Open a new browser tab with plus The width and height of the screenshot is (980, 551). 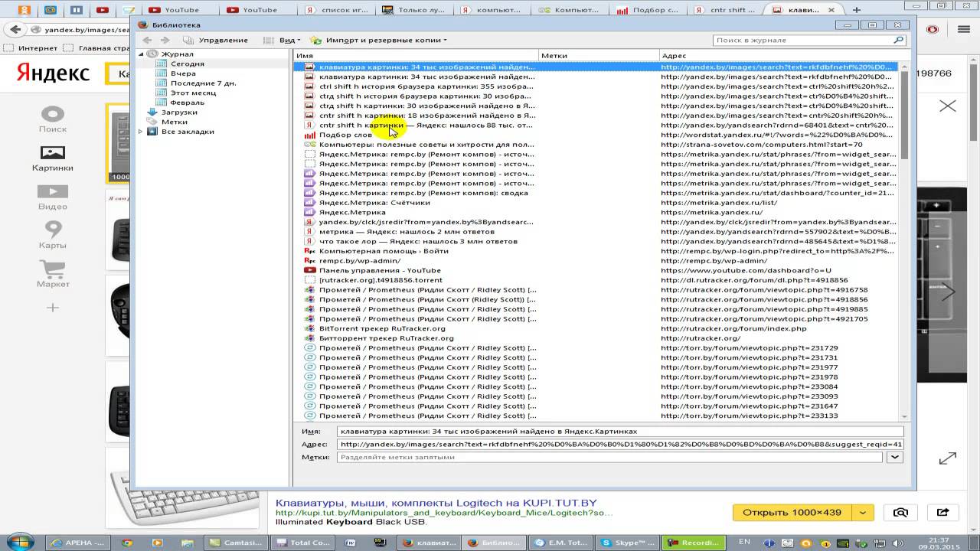857,10
